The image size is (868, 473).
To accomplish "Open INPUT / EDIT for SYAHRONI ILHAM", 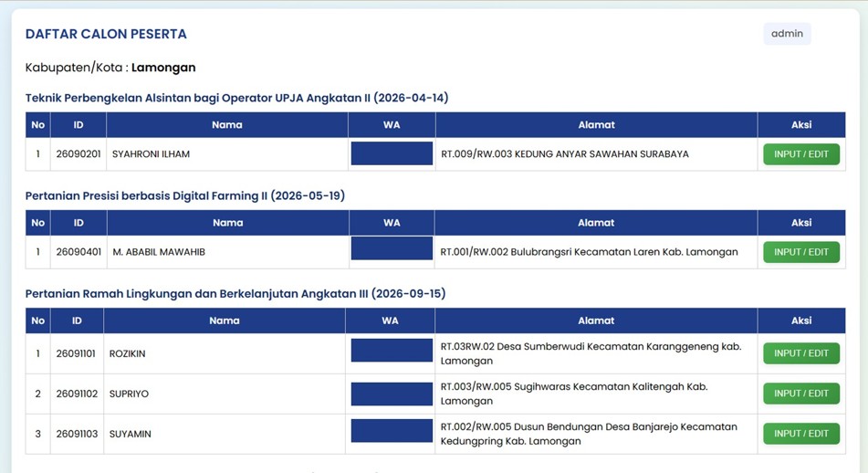I will click(x=801, y=154).
